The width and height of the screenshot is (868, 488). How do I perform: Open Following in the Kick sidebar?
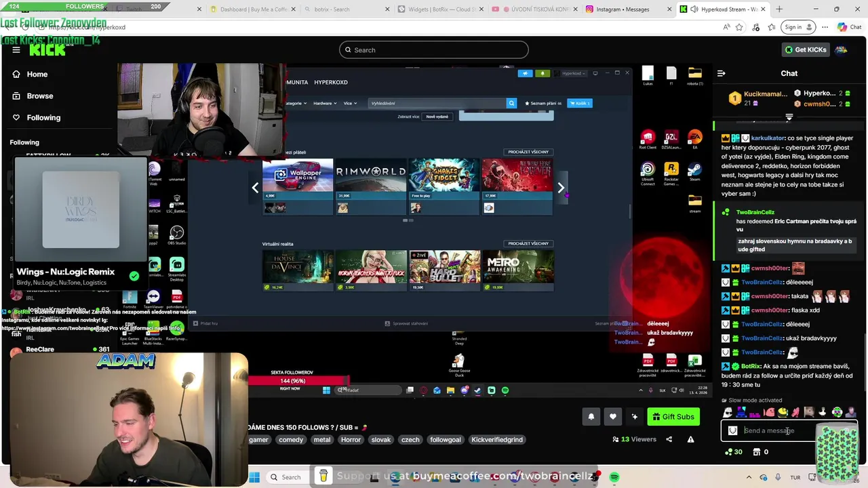point(43,118)
